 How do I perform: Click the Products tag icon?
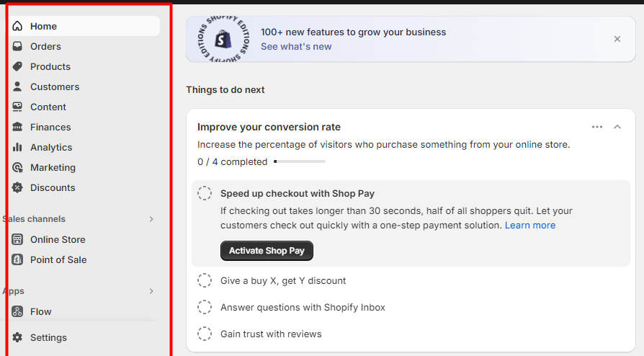[x=17, y=66]
